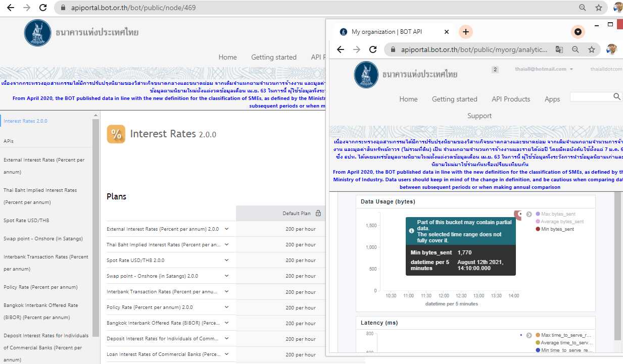Click the translate page icon in front window
Viewport: 623px width, 364px height.
pos(559,49)
